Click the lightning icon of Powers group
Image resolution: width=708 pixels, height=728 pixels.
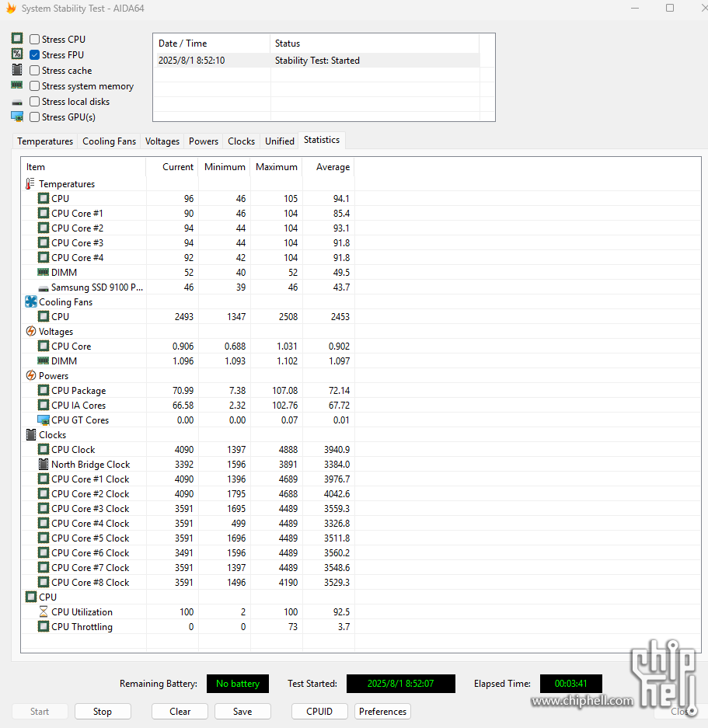(x=30, y=375)
